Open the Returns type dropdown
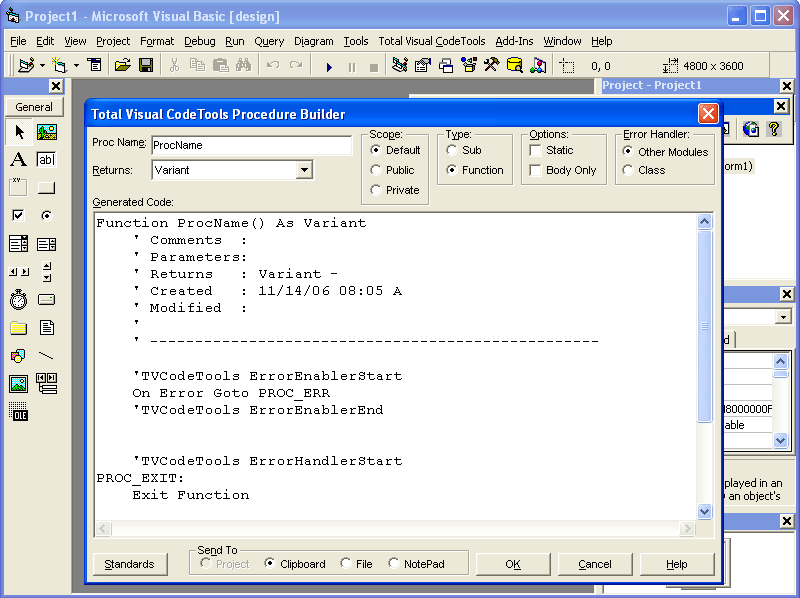The width and height of the screenshot is (800, 598). (x=304, y=170)
